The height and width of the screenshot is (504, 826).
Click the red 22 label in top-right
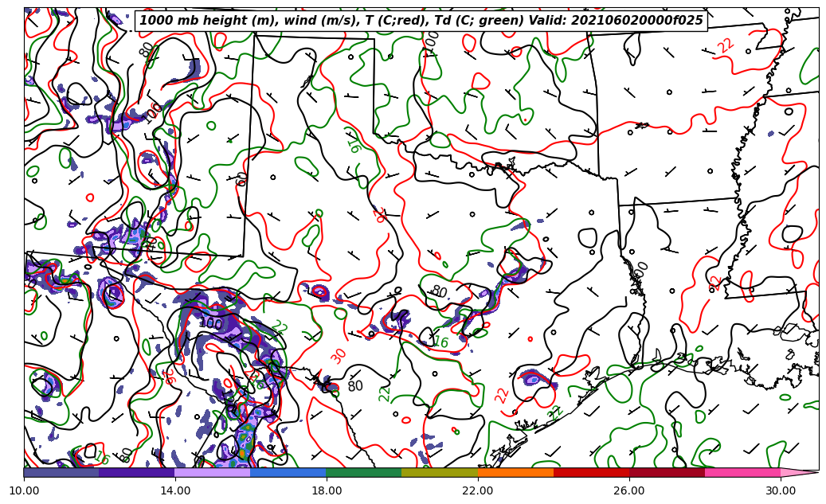point(725,45)
